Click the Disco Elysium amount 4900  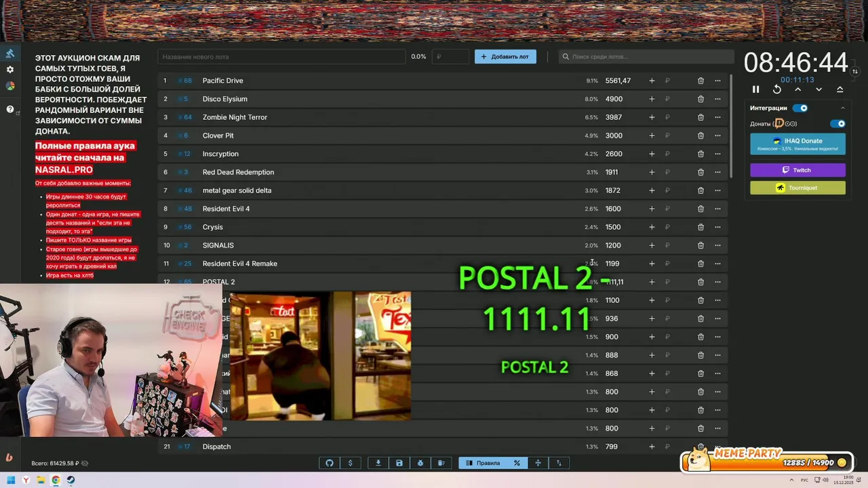pos(614,99)
